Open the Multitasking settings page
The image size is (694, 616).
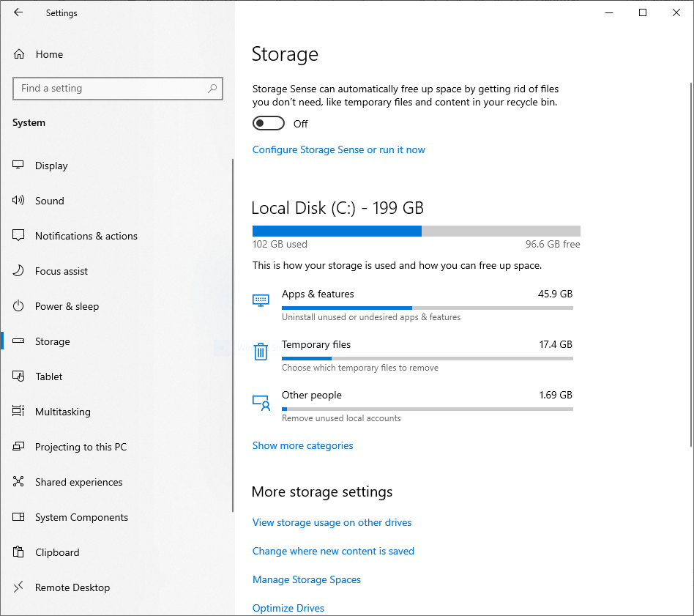62,412
